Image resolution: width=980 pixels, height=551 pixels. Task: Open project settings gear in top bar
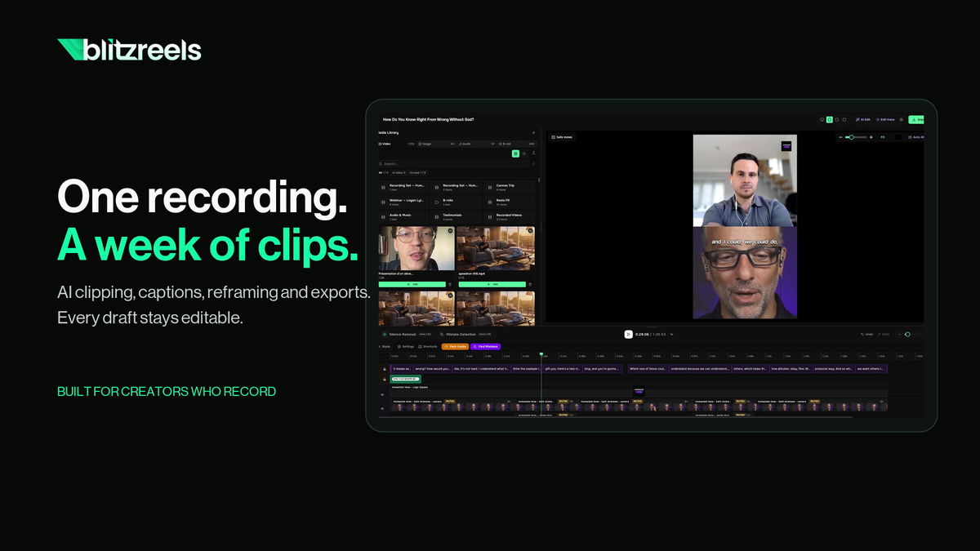(902, 119)
